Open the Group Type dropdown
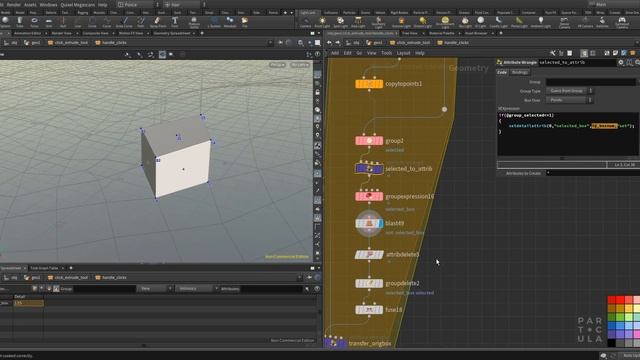This screenshot has height=360, width=640. coord(569,91)
